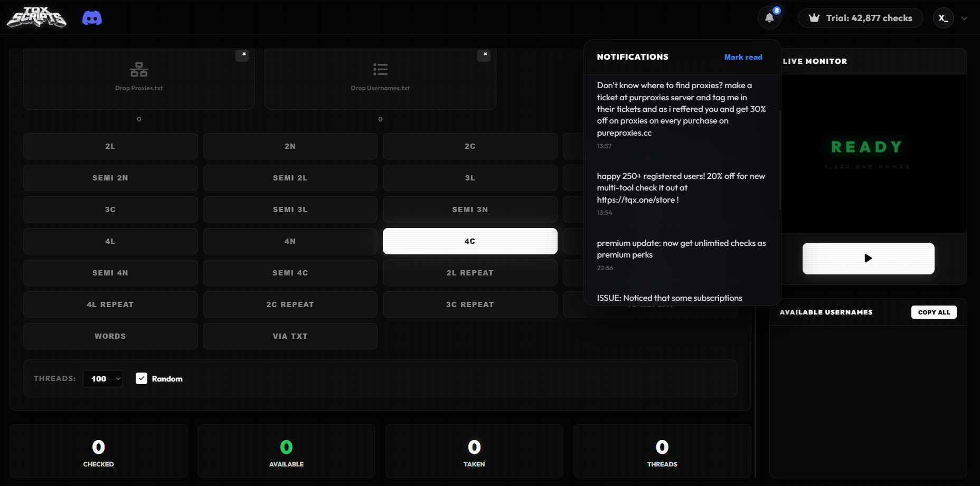Open the 250+ registered users notification
Image resolution: width=980 pixels, height=486 pixels.
click(681, 193)
